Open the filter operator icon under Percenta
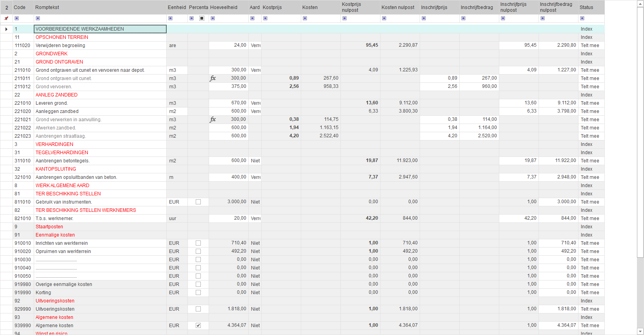 pos(191,18)
